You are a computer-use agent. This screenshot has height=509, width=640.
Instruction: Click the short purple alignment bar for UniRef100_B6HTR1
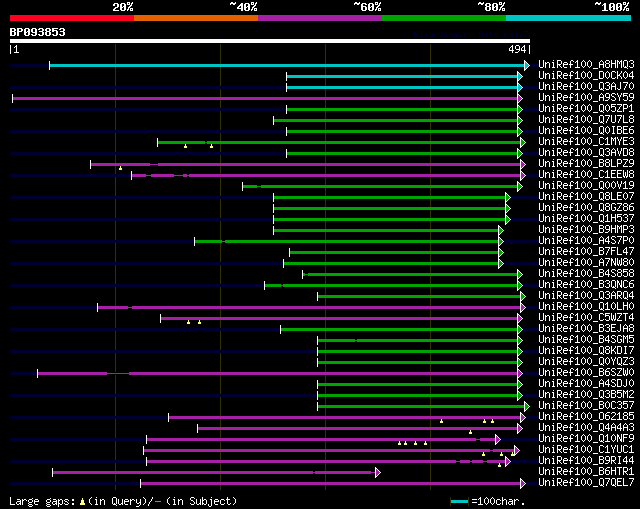(x=214, y=473)
